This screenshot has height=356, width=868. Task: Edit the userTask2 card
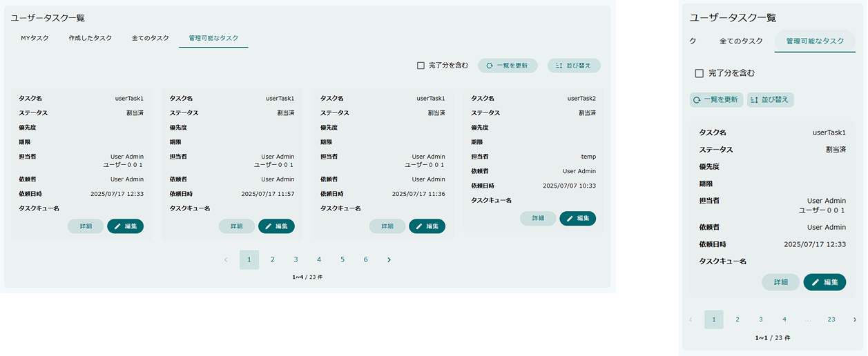pos(577,218)
